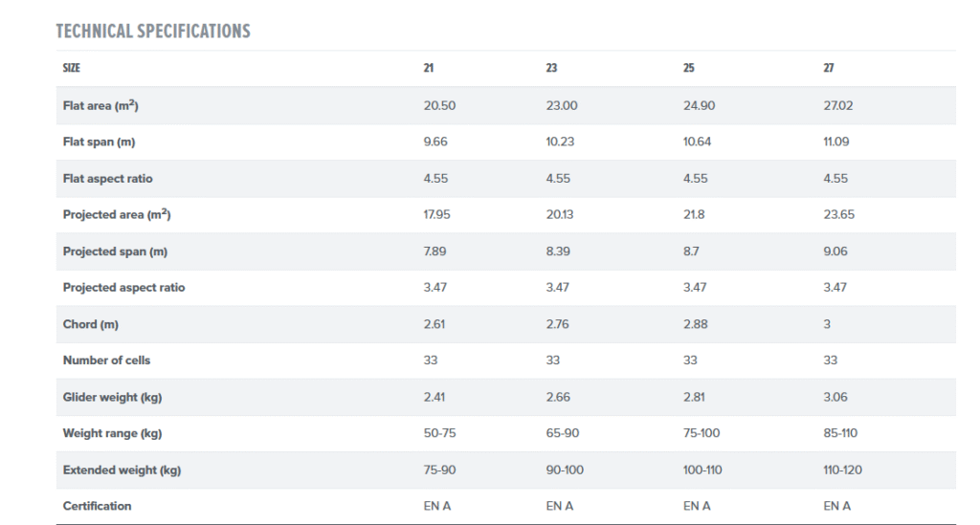Click the Certification row label

97,506
